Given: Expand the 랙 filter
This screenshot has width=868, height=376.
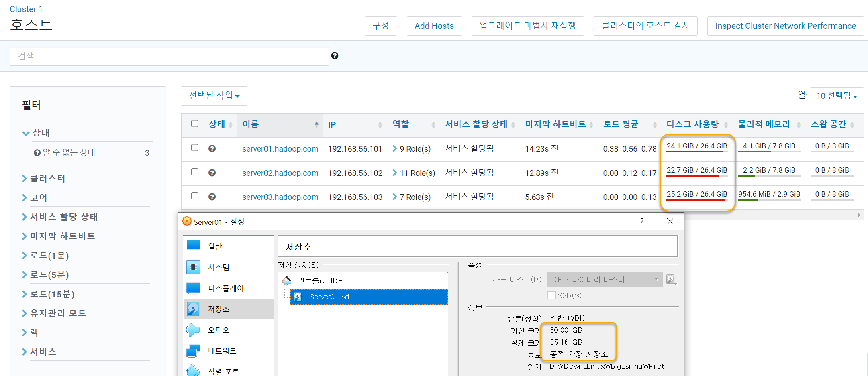Looking at the screenshot, I should point(25,333).
